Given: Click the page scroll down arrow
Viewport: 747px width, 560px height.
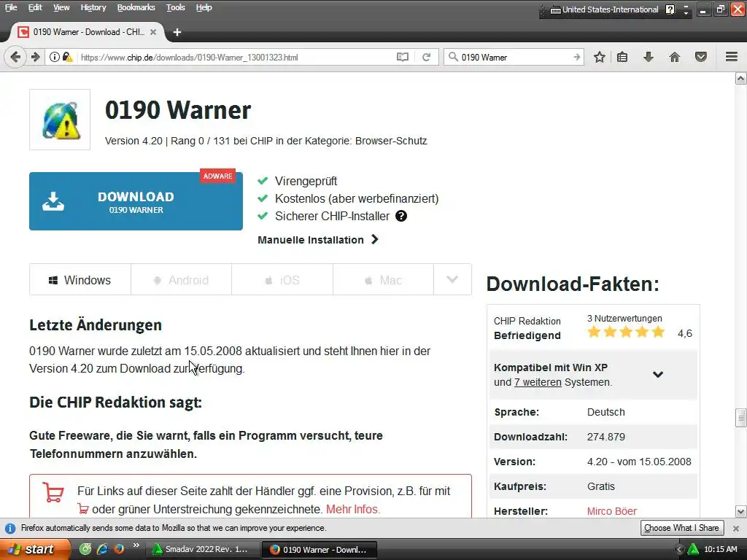Looking at the screenshot, I should 740,512.
